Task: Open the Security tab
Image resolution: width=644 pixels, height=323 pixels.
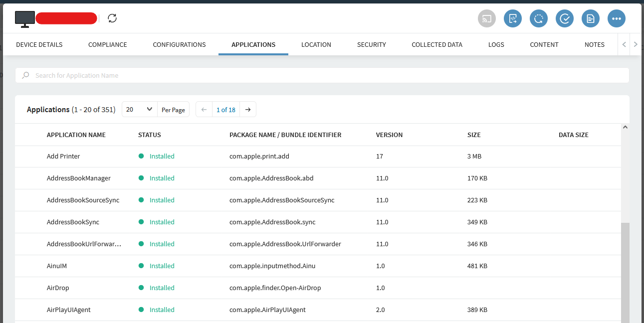Action: coord(372,45)
